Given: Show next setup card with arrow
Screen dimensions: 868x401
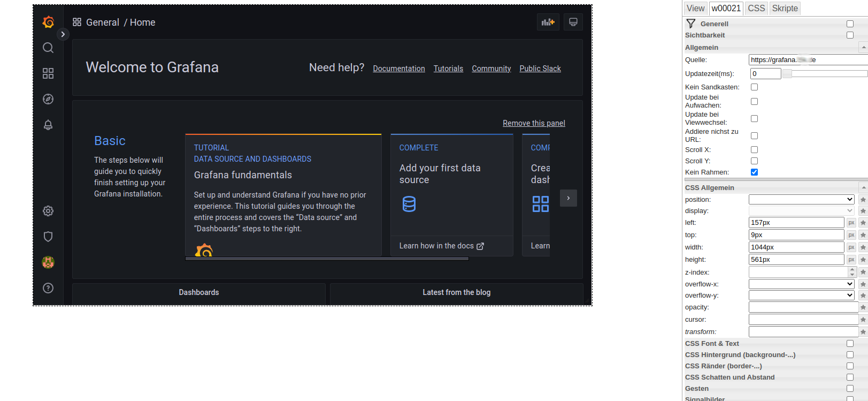Looking at the screenshot, I should [x=569, y=198].
